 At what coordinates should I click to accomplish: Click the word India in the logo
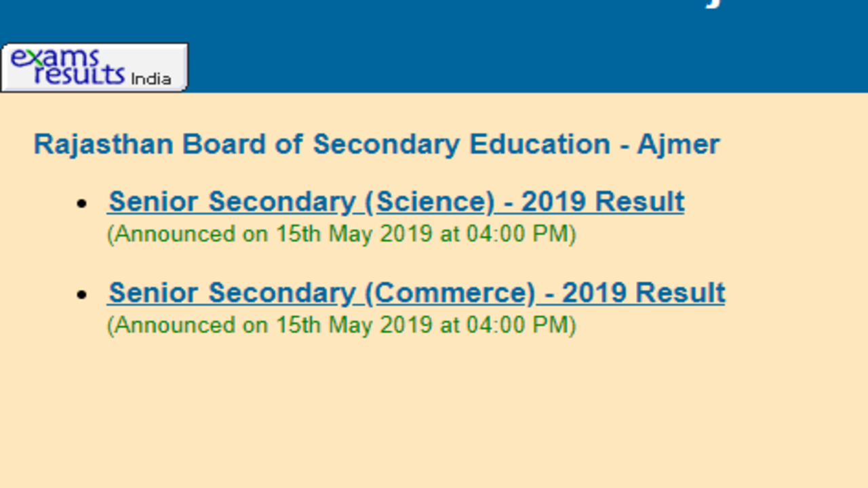point(151,79)
